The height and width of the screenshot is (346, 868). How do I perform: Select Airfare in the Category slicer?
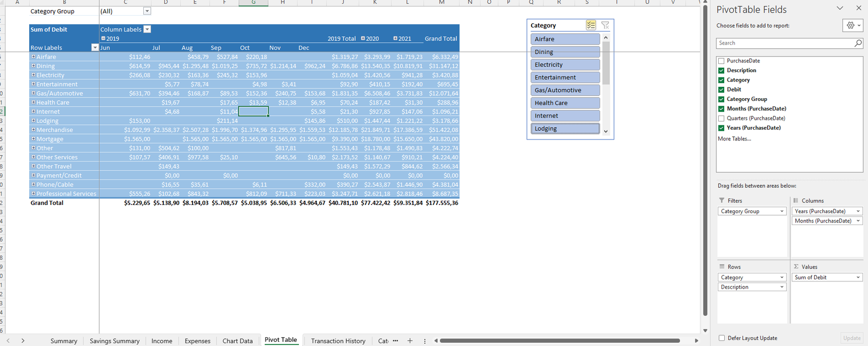[x=565, y=39]
